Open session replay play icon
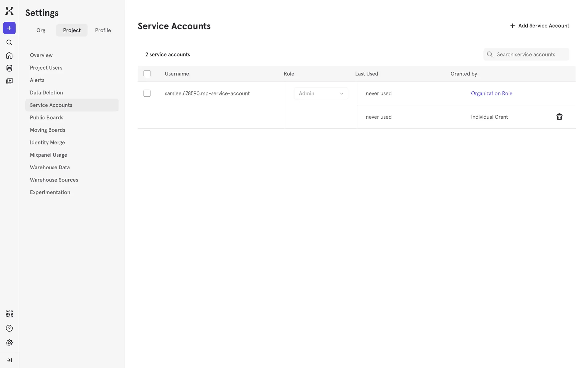Viewport: 588px width, 368px height. click(x=9, y=81)
